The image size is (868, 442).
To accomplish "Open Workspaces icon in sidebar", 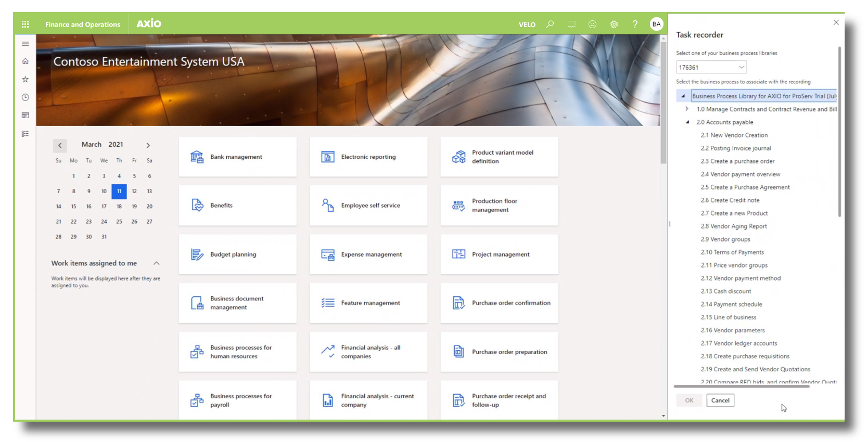I will point(25,116).
